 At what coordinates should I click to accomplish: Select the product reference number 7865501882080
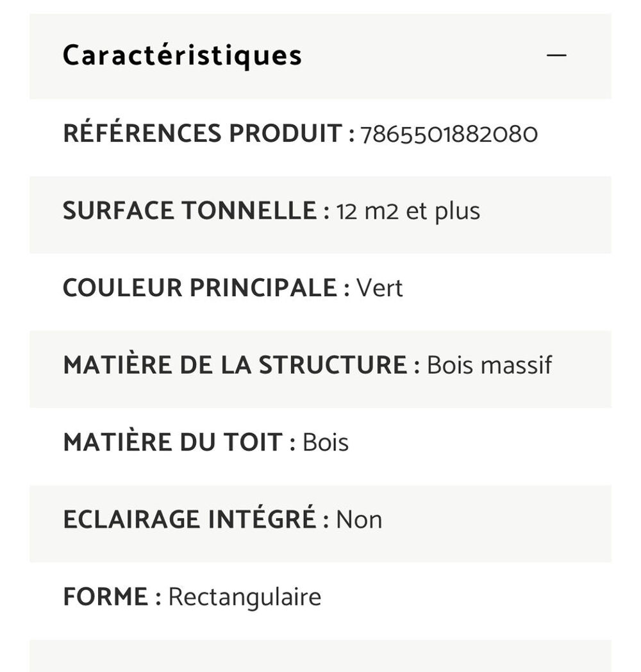point(449,134)
